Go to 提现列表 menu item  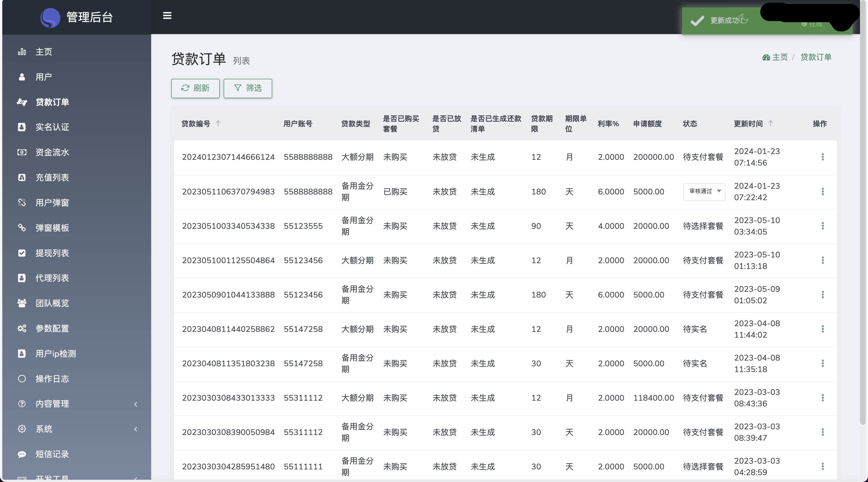click(52, 253)
